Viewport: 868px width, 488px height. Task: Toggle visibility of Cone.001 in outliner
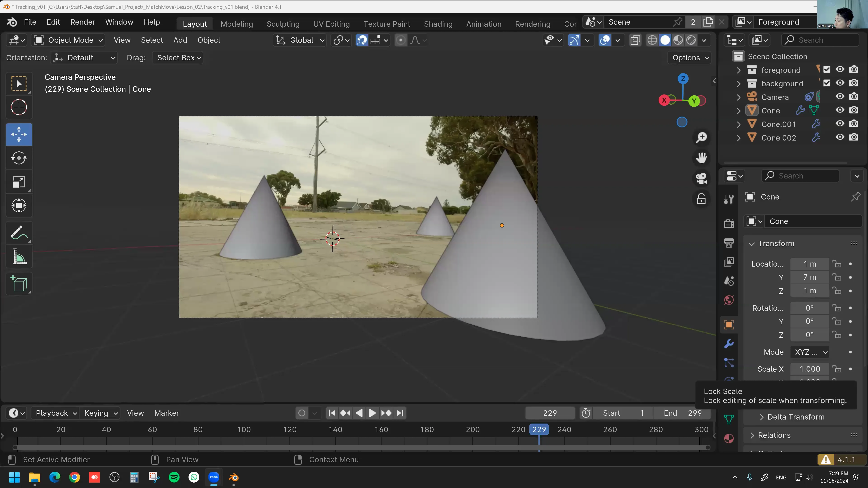[840, 124]
